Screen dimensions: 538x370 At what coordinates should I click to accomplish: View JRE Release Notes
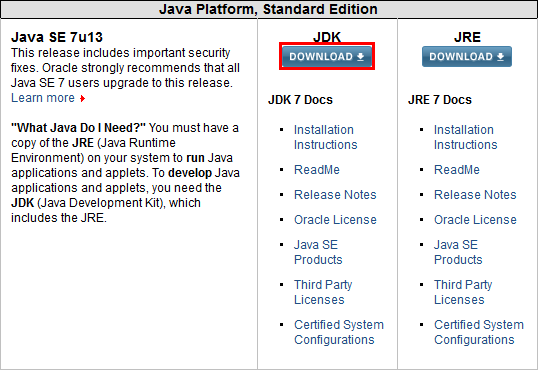(x=475, y=195)
